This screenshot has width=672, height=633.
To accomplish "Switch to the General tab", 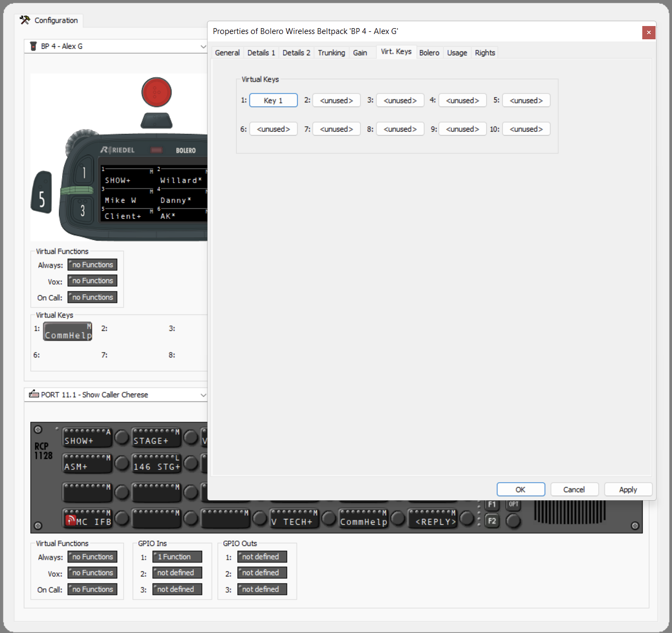I will coord(227,53).
